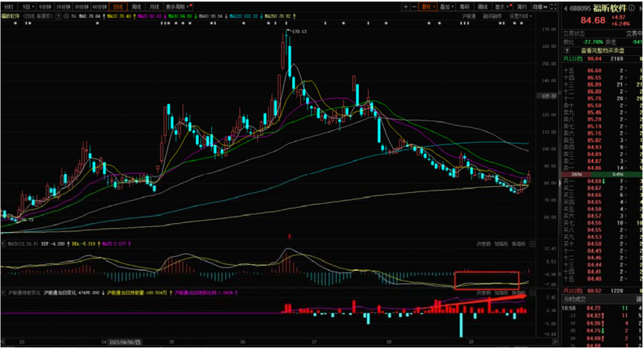Viewport: 644px width, 349px height.
Task: Select the 周线 weekly period
Action: pyautogui.click(x=136, y=7)
